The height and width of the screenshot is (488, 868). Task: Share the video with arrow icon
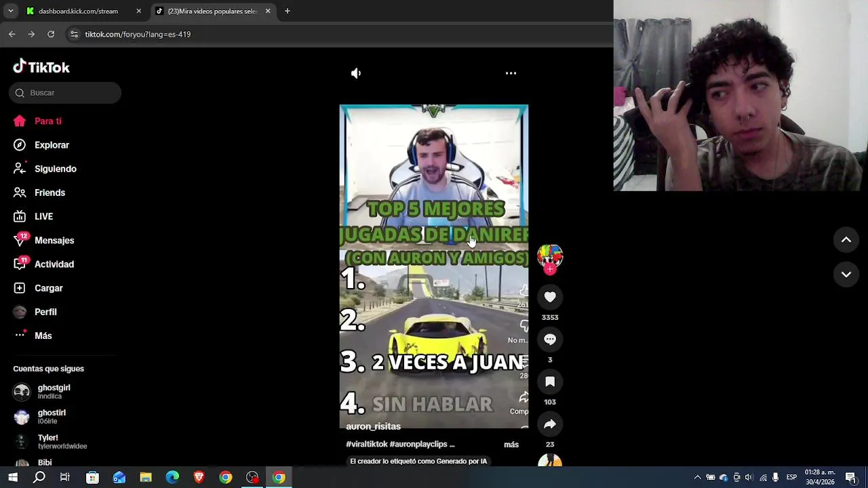click(550, 424)
